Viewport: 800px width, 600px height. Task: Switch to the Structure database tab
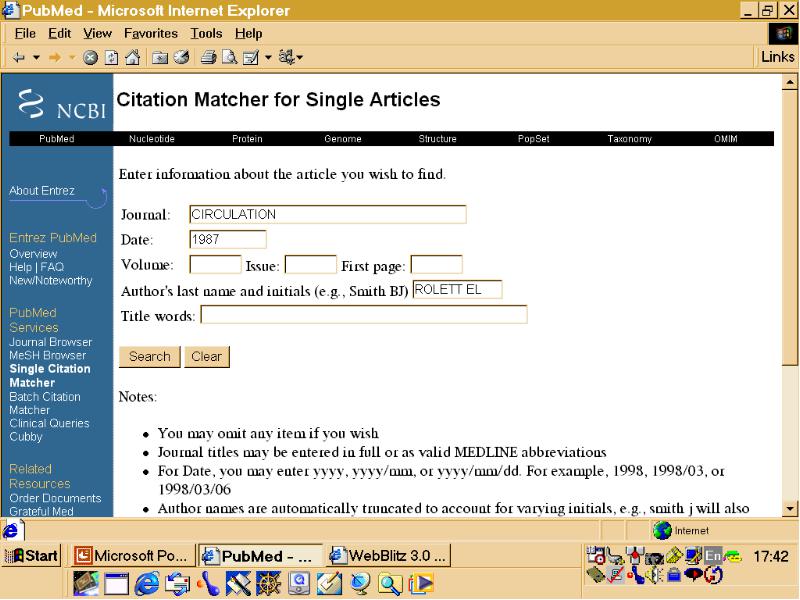click(x=437, y=139)
